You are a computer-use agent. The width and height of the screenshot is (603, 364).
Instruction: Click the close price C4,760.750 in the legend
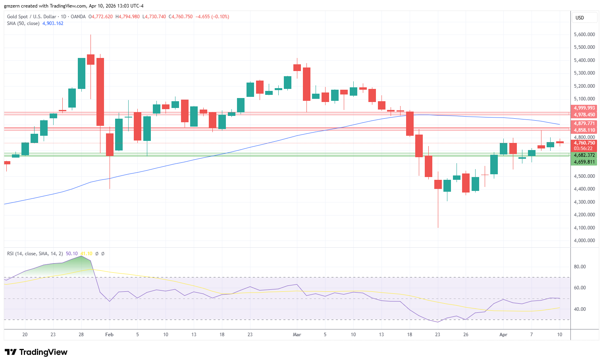coord(181,17)
